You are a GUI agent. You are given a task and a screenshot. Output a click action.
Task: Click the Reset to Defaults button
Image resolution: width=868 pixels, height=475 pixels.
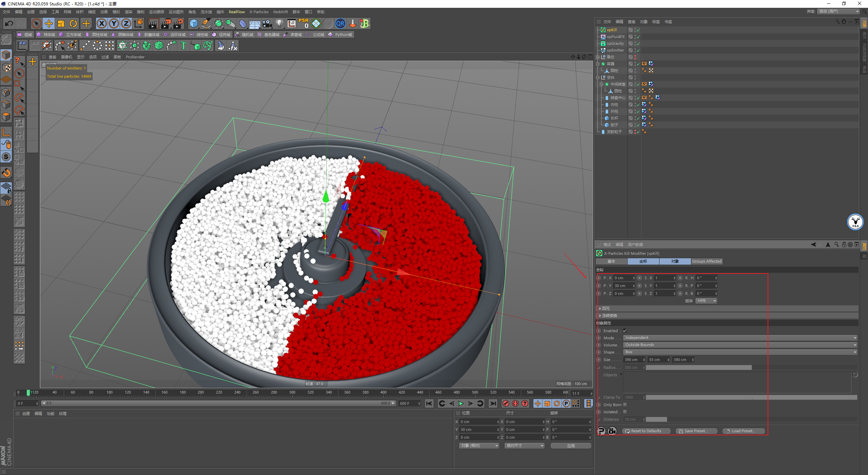click(646, 431)
